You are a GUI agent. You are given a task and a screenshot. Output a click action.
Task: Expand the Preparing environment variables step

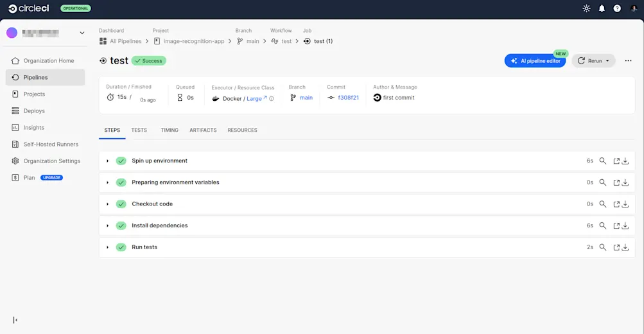tap(108, 182)
